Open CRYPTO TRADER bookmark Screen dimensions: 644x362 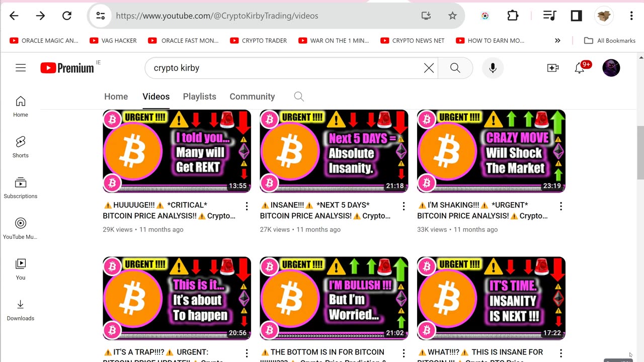(258, 41)
